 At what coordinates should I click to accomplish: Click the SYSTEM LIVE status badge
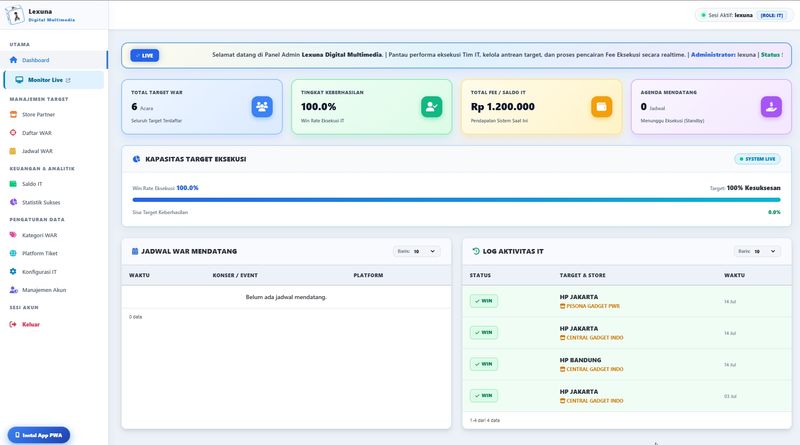(757, 159)
